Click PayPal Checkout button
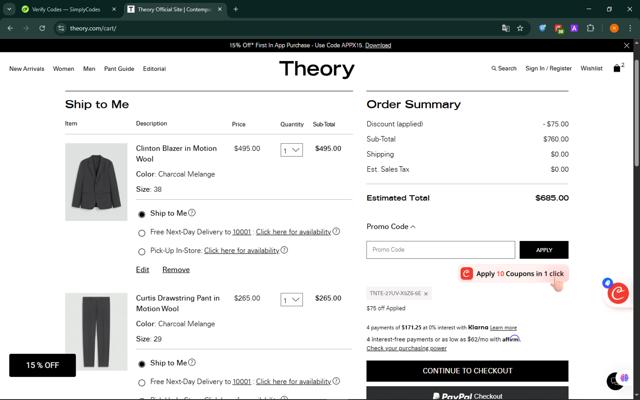This screenshot has height=400, width=640. [467, 393]
